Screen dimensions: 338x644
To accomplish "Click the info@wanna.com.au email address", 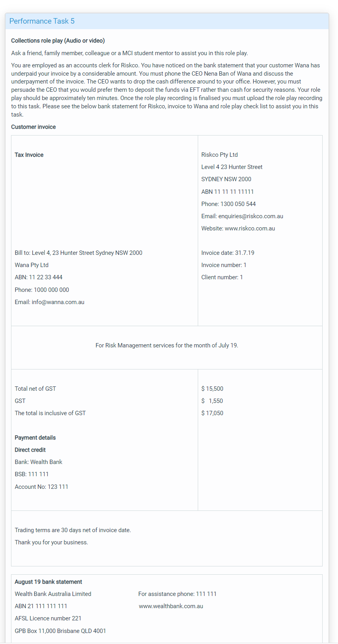I will coord(58,302).
